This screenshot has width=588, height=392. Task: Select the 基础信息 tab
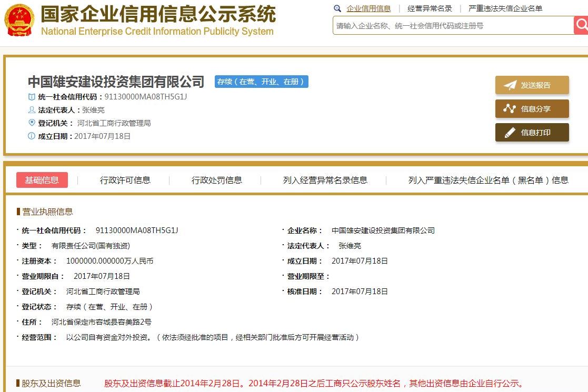[x=42, y=180]
